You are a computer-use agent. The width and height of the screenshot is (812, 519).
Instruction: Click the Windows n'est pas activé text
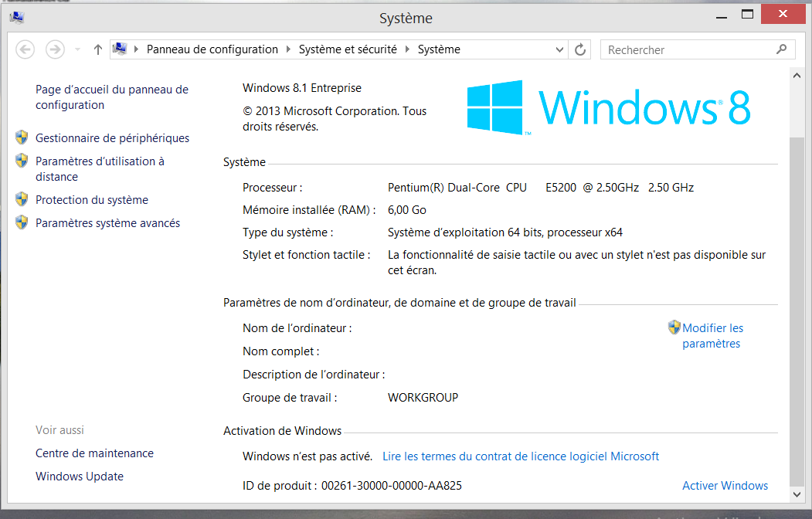click(x=307, y=456)
